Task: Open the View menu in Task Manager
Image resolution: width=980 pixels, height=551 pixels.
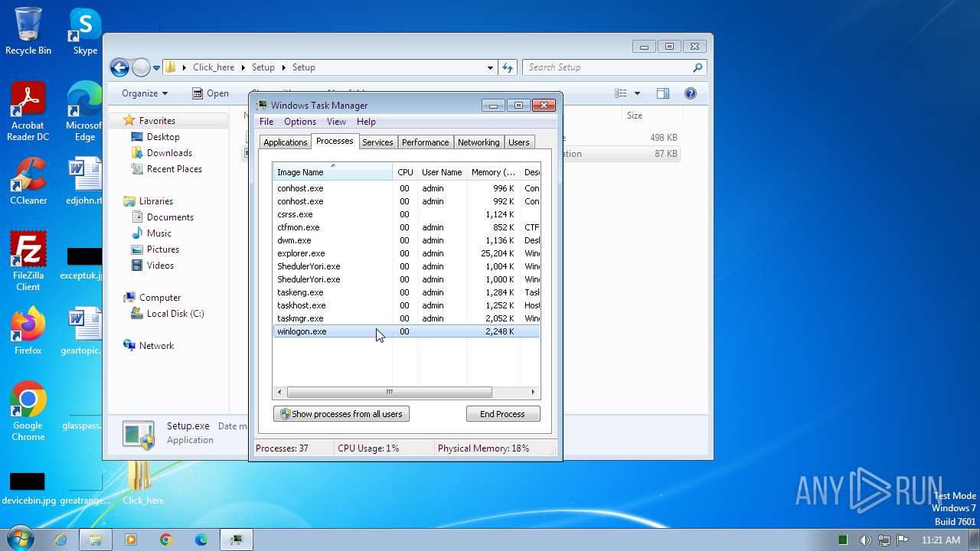Action: 336,122
